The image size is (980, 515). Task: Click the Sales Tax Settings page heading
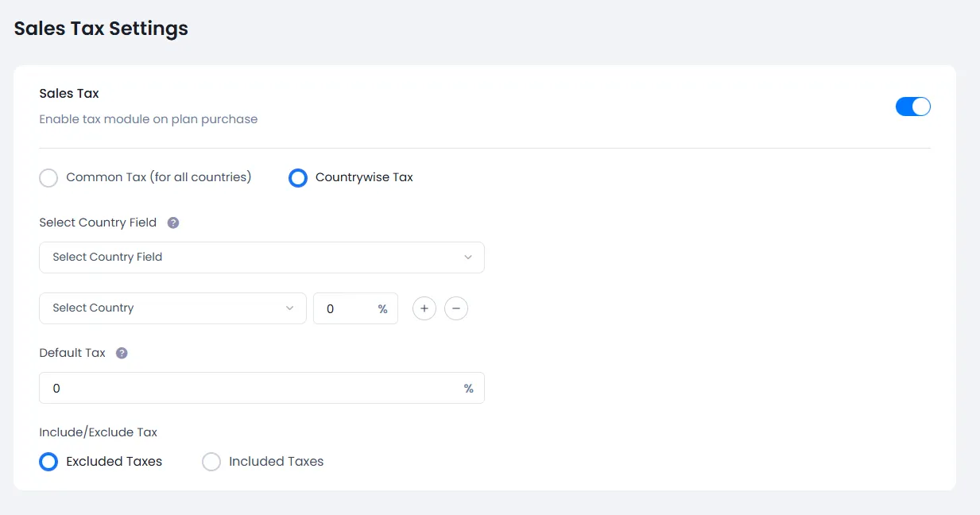101,29
